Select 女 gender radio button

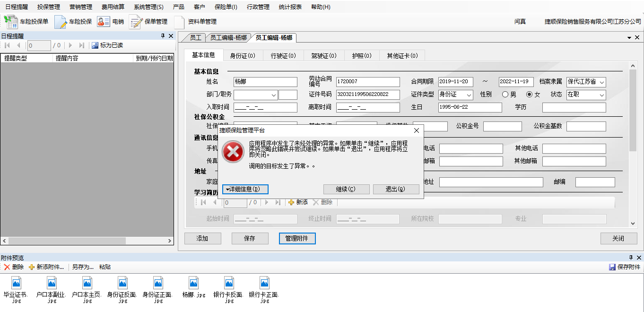coord(530,95)
